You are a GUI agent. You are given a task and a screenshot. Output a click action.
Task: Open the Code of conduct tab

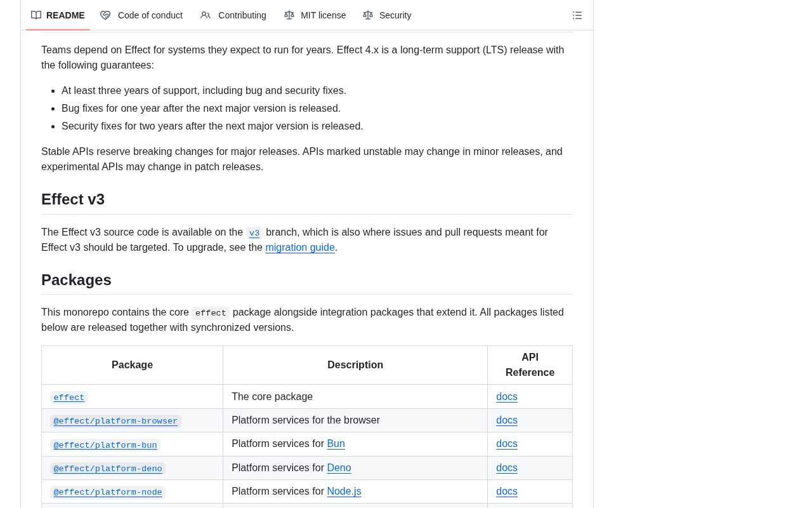pos(141,15)
